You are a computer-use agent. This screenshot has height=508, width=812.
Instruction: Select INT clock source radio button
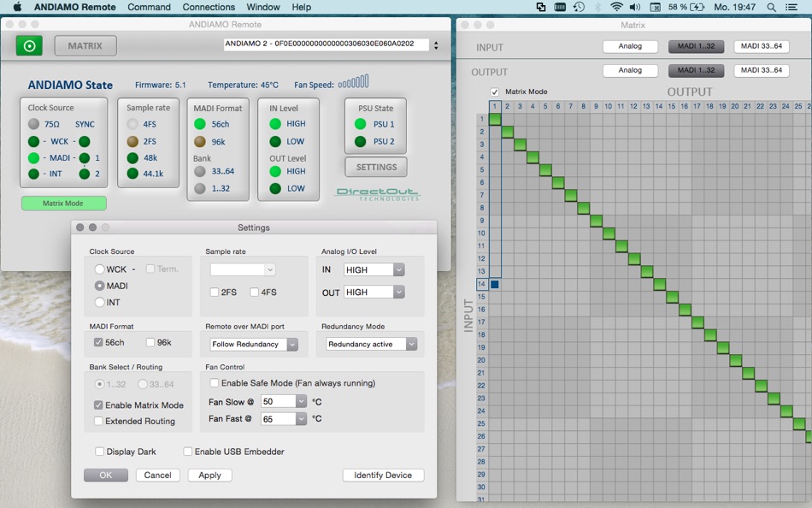click(x=99, y=302)
